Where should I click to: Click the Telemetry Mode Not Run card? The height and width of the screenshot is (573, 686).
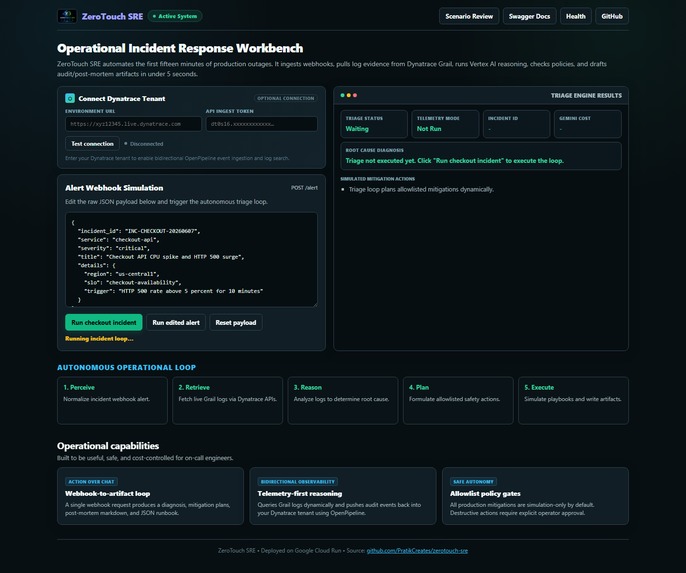point(445,124)
